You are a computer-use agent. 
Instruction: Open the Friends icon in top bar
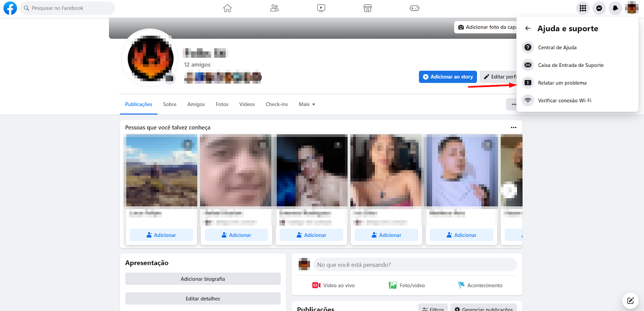pos(275,8)
